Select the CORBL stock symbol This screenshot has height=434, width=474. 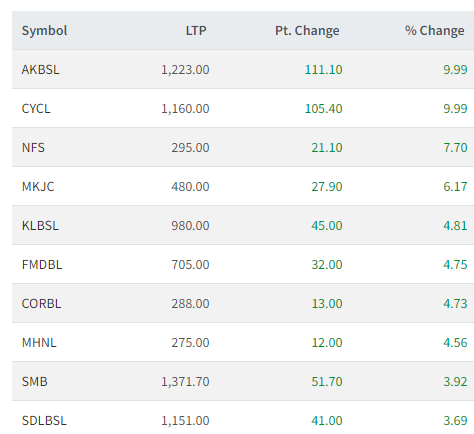(x=41, y=304)
